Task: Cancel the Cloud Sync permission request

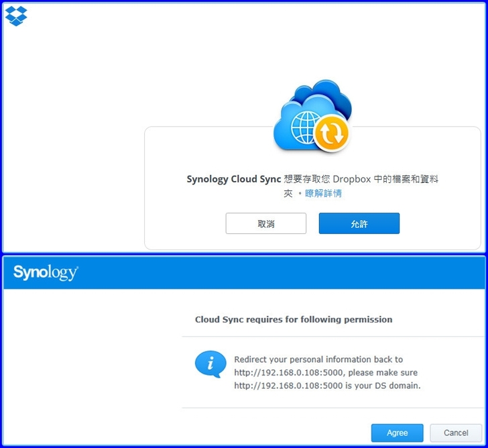Action: [x=456, y=433]
